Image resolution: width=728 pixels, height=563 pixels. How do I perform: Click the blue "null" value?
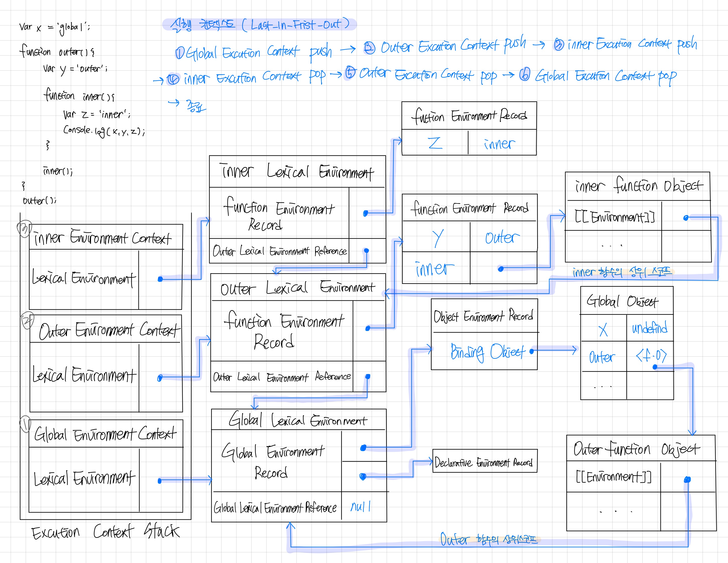361,507
